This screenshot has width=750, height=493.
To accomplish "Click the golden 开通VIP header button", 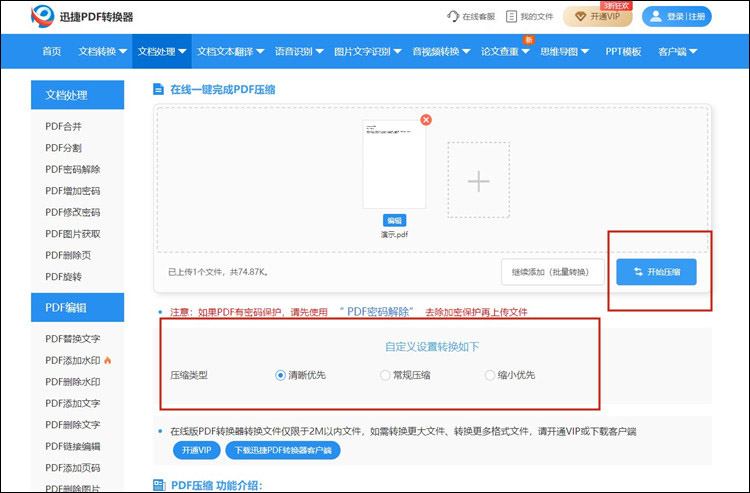I will pyautogui.click(x=598, y=17).
